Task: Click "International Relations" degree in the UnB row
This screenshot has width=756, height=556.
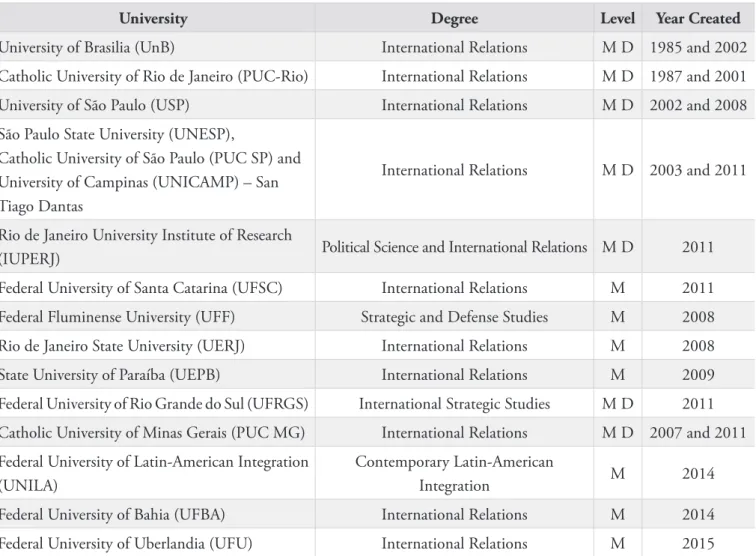Action: click(455, 47)
